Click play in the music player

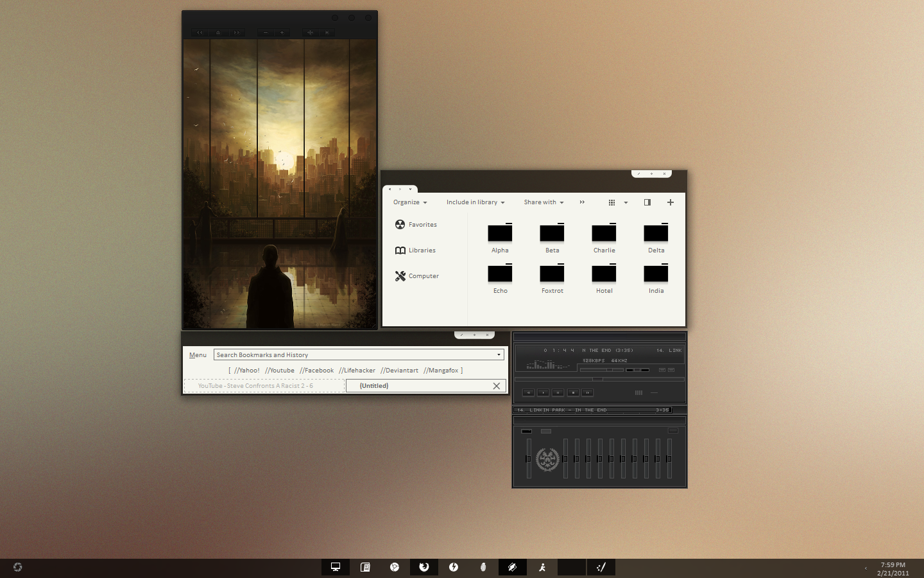[543, 392]
